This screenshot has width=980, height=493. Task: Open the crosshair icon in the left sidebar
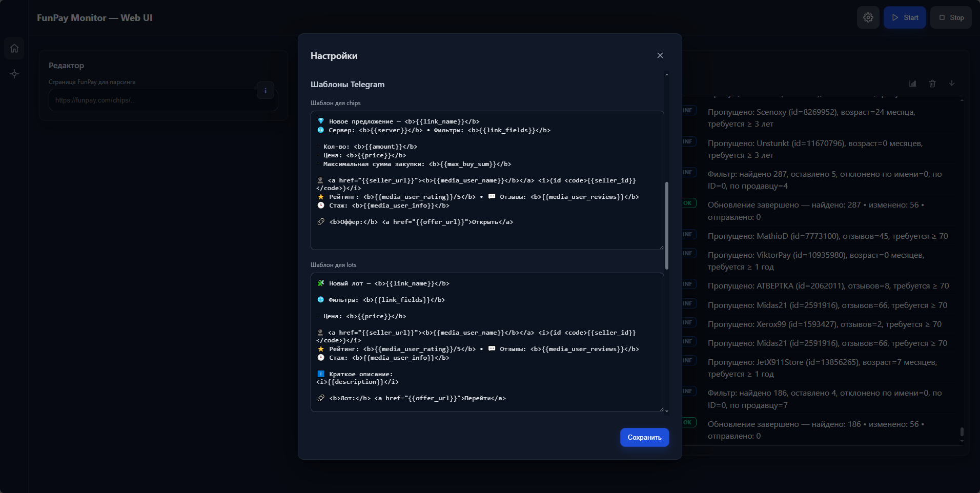[14, 74]
